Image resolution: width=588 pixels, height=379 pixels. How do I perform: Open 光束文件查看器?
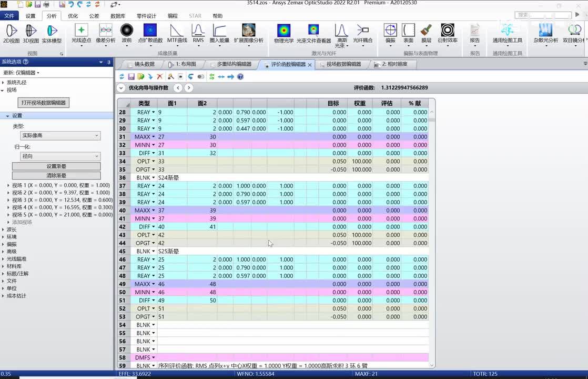[x=313, y=34]
